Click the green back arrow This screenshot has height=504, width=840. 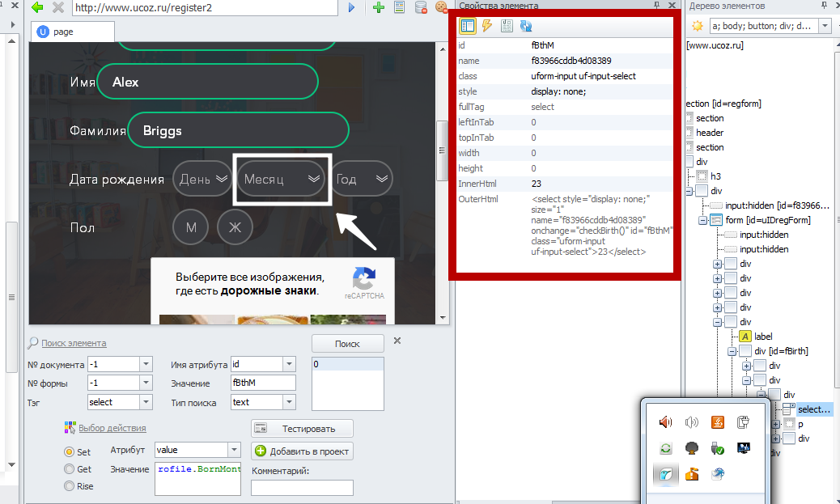click(37, 7)
